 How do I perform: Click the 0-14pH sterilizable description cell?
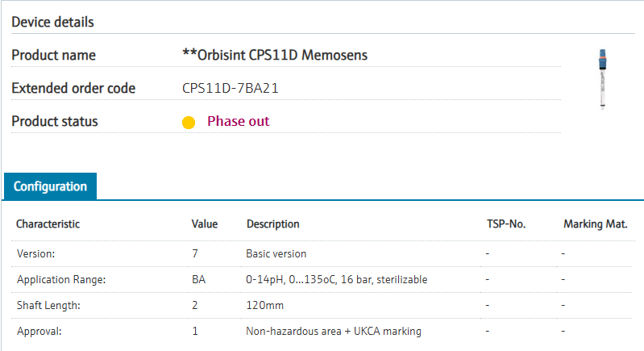point(336,279)
